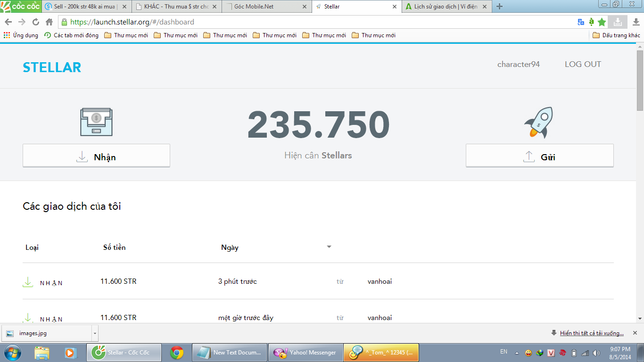
Task: Open New Text Document from taskbar
Action: click(230, 352)
